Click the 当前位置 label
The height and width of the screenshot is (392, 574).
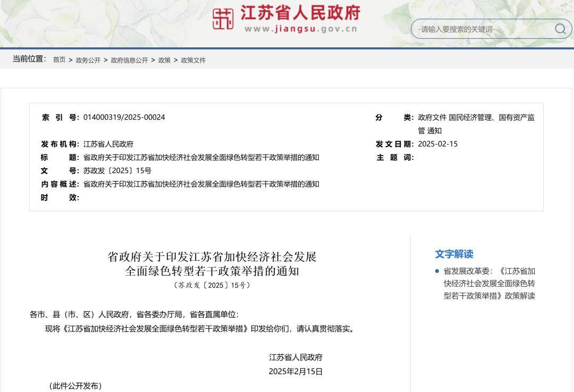click(30, 59)
